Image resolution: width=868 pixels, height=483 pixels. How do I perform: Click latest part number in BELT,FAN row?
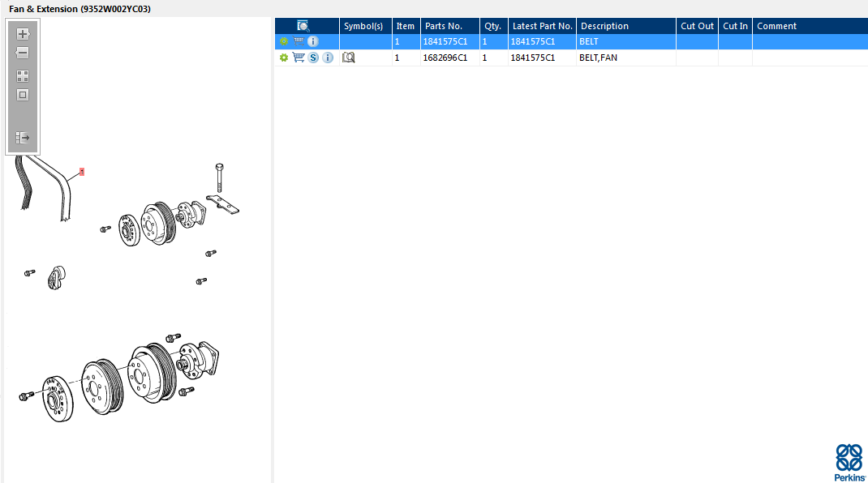pos(532,58)
